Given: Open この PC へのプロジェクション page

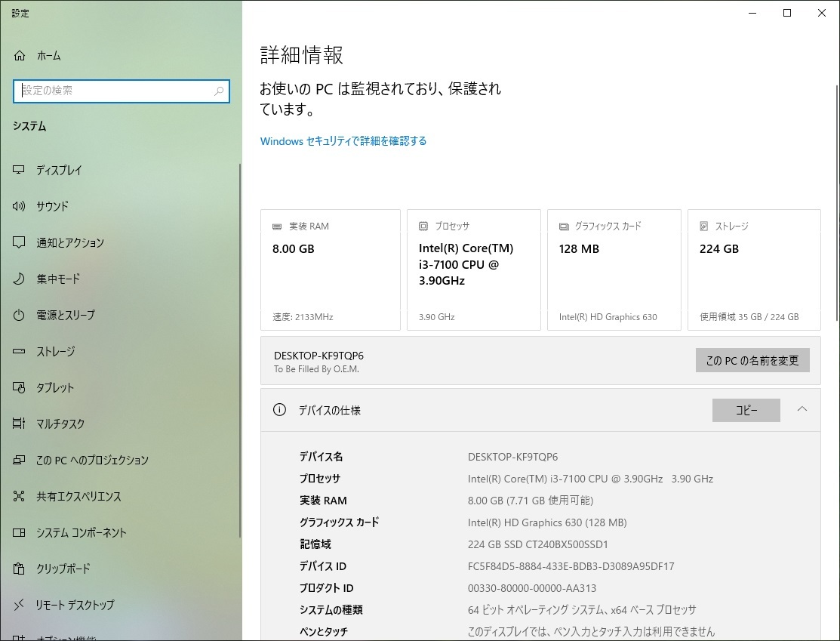Looking at the screenshot, I should (x=92, y=461).
